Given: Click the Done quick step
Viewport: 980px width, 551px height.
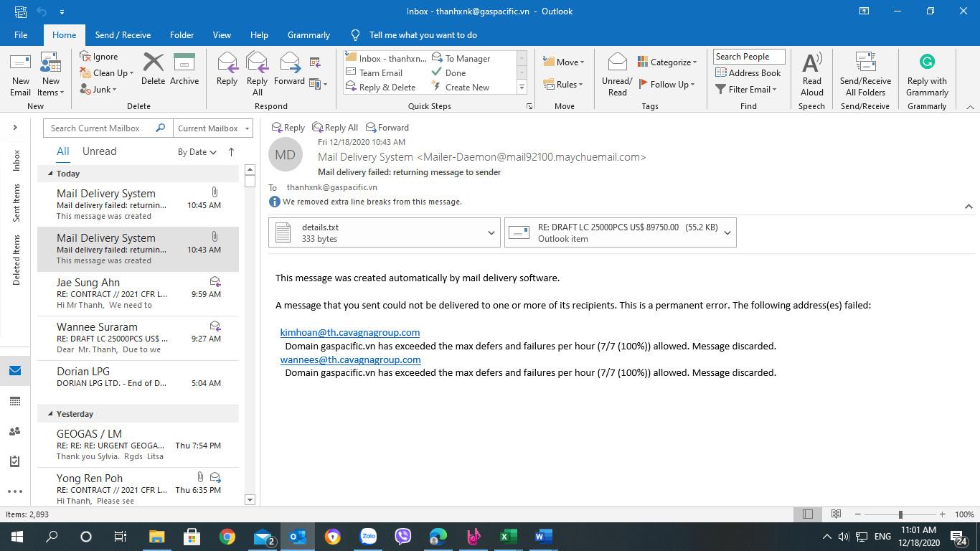Looking at the screenshot, I should click(449, 73).
